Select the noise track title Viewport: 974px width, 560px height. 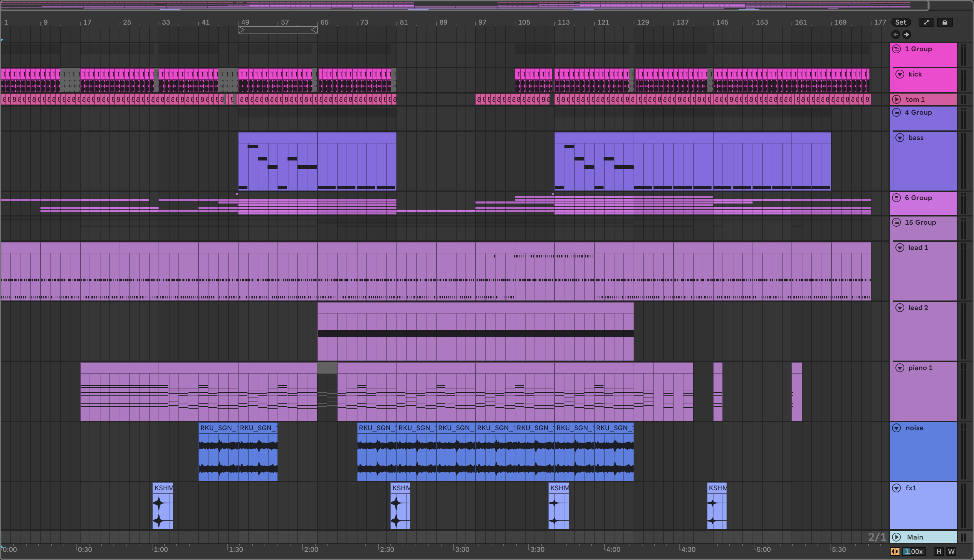click(914, 428)
